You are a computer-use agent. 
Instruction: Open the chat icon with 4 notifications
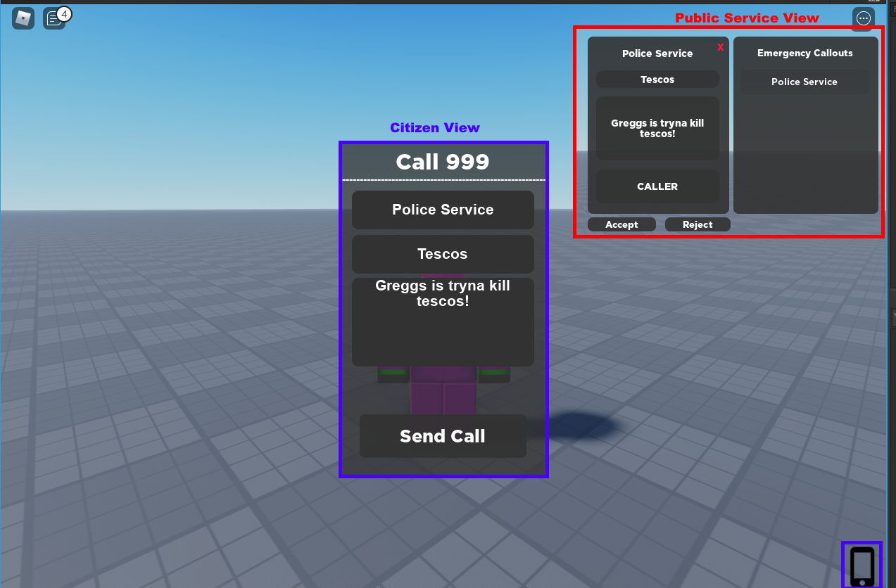(x=54, y=18)
